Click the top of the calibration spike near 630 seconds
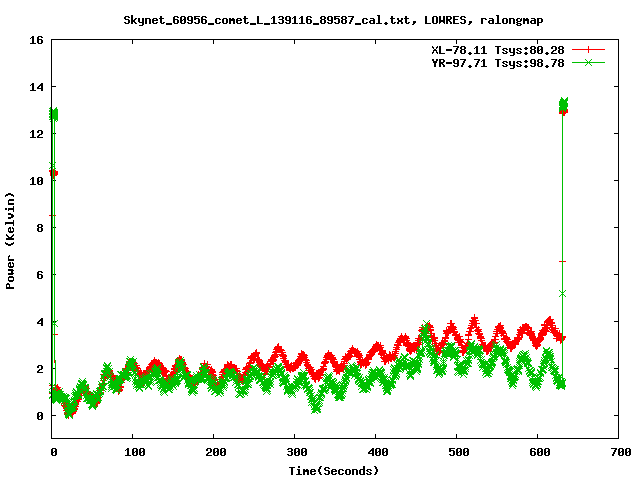This screenshot has width=640, height=480. (563, 104)
